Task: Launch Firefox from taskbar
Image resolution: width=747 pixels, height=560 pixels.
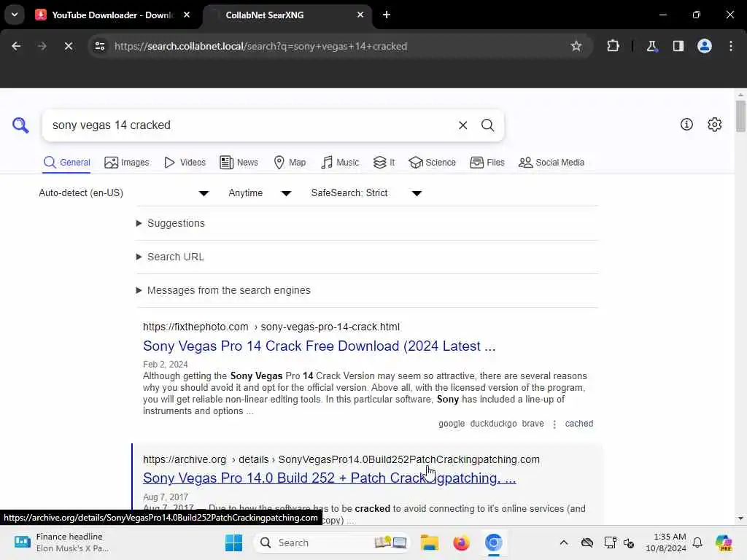Action: pos(461,542)
